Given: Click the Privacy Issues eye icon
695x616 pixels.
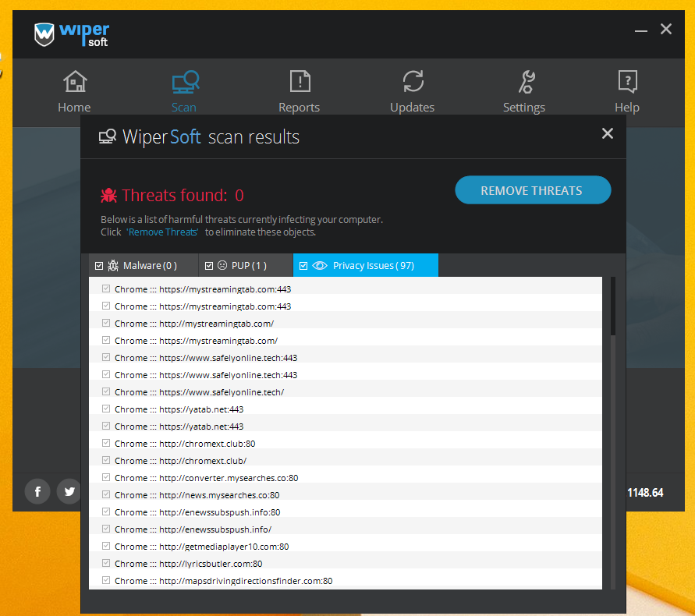Looking at the screenshot, I should click(x=320, y=265).
